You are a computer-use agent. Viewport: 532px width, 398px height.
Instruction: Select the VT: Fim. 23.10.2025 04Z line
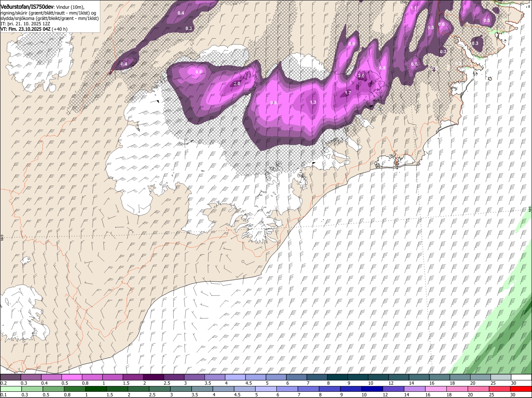coord(34,29)
